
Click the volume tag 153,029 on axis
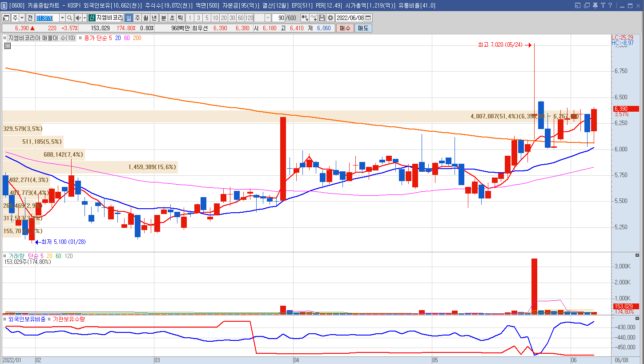pos(625,306)
